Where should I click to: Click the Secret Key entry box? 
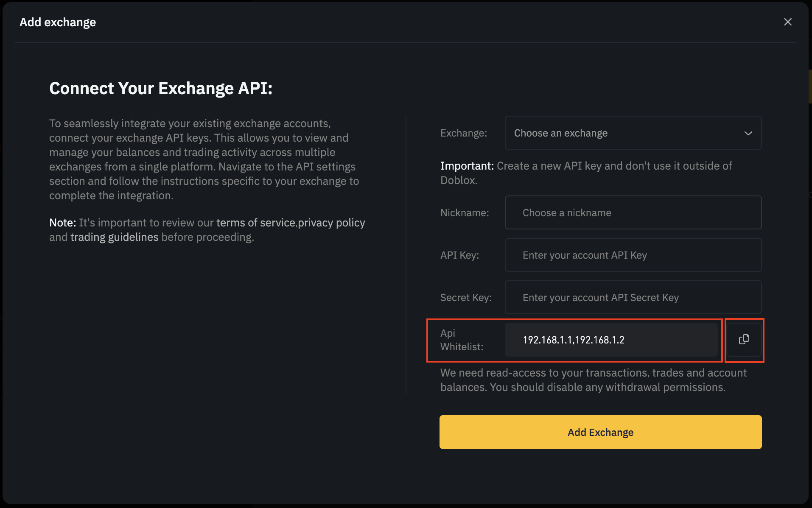(x=633, y=297)
